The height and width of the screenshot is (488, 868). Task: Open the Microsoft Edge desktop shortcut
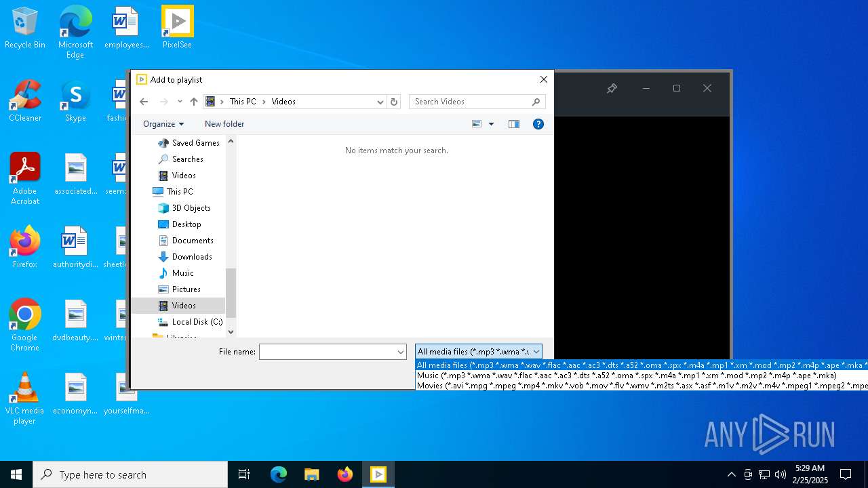pyautogui.click(x=75, y=33)
